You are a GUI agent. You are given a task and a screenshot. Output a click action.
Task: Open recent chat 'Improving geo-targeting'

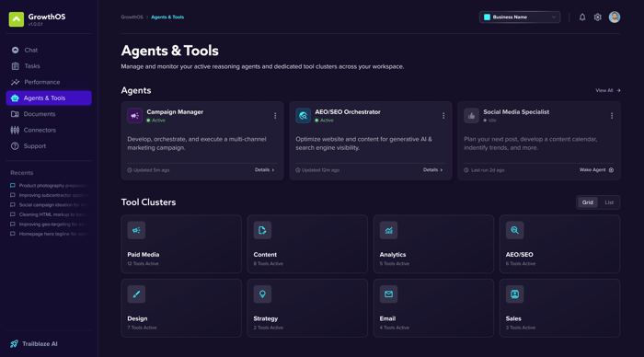(x=50, y=225)
